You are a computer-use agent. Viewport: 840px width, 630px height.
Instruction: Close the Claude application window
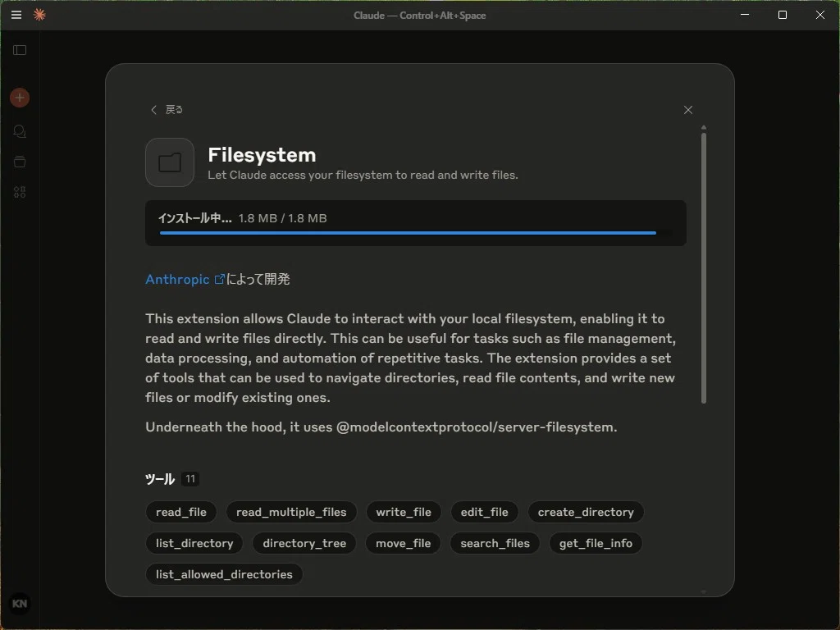point(819,15)
